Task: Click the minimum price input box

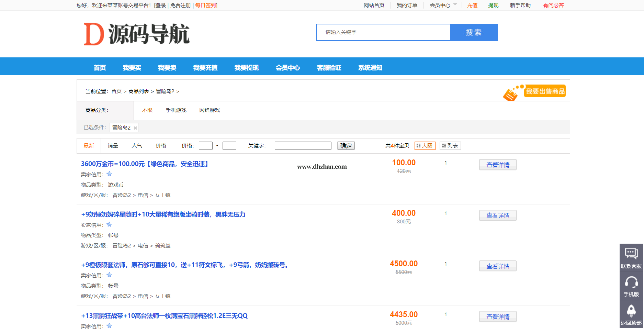Action: [205, 146]
